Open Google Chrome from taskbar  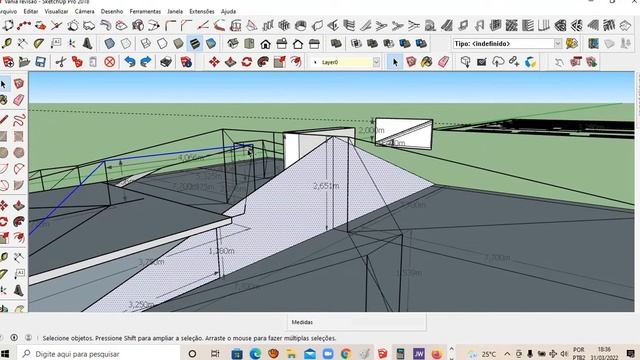(346, 353)
